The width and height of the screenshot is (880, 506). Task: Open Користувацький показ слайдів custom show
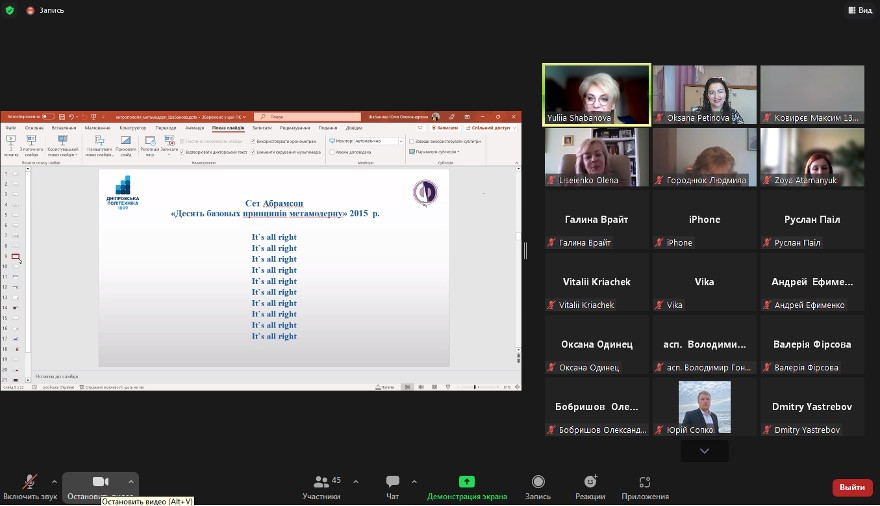point(62,145)
